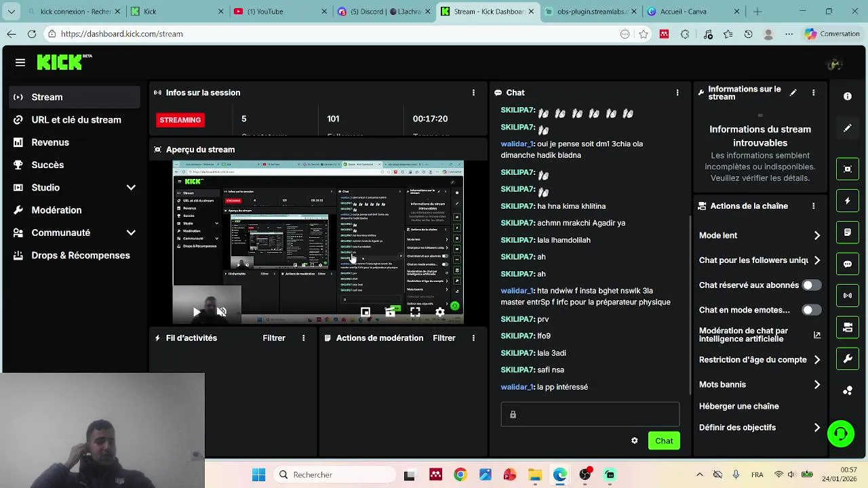Image resolution: width=868 pixels, height=488 pixels.
Task: Switch to the Accueil - Canva browser tab
Action: pyautogui.click(x=693, y=12)
